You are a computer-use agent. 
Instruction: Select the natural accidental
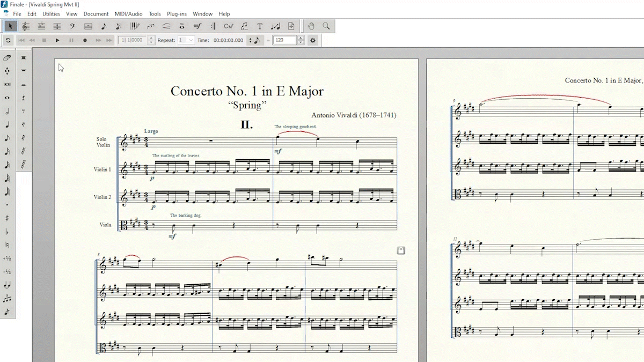tap(7, 245)
